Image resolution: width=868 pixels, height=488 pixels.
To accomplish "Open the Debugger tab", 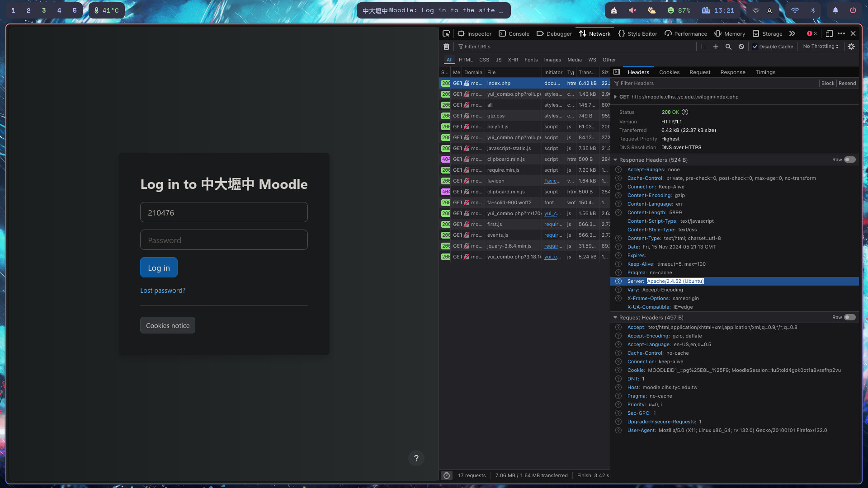I will click(x=554, y=33).
